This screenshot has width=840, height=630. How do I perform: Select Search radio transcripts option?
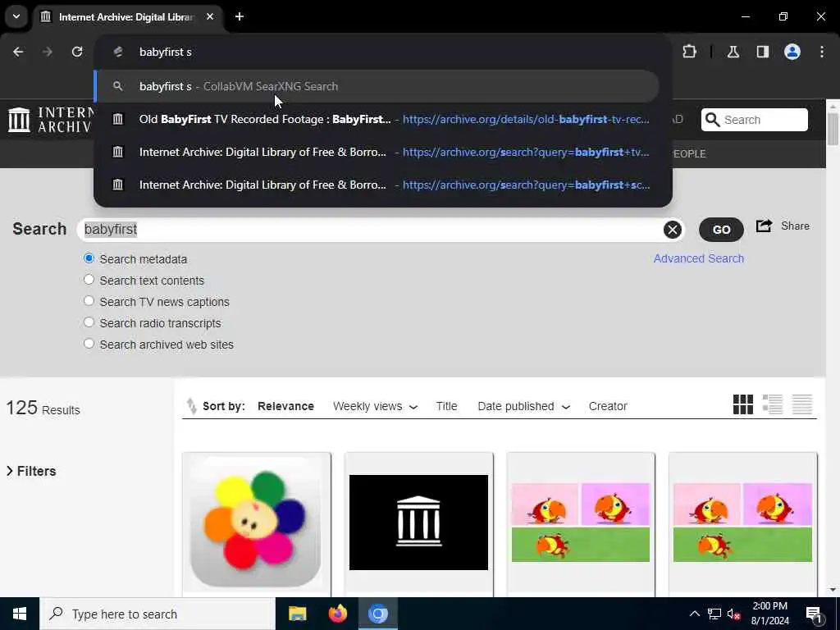[x=89, y=322]
